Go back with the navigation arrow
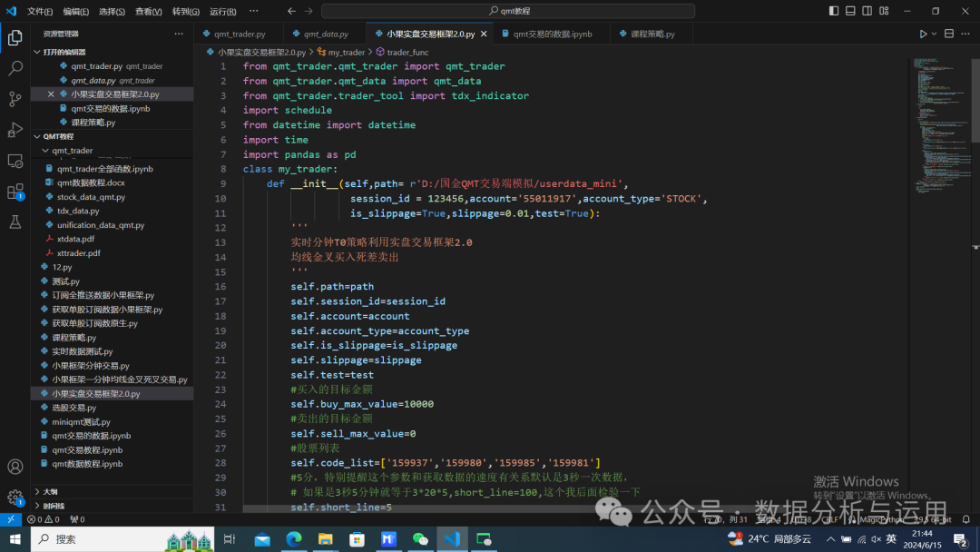 (x=292, y=11)
